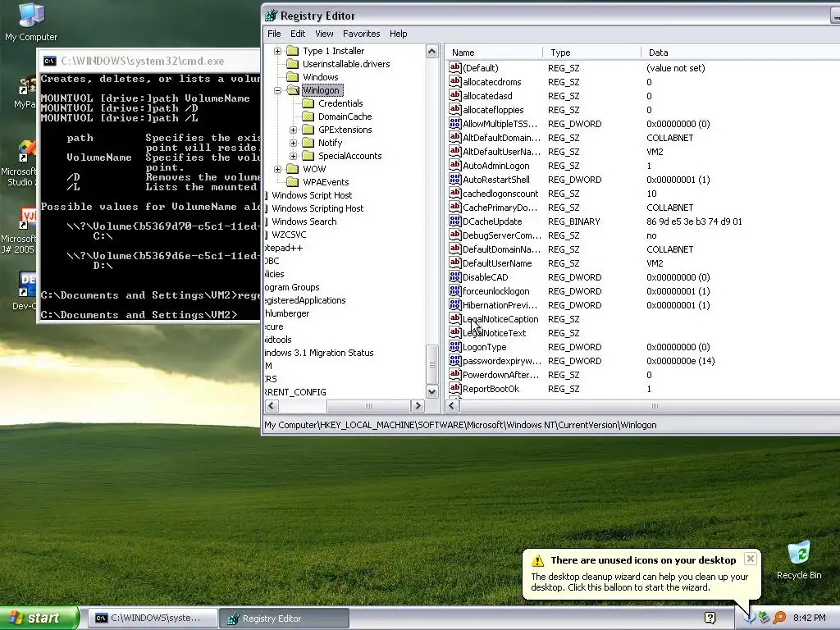The image size is (840, 630).
Task: Click tree pane scroll up arrow
Action: (431, 52)
